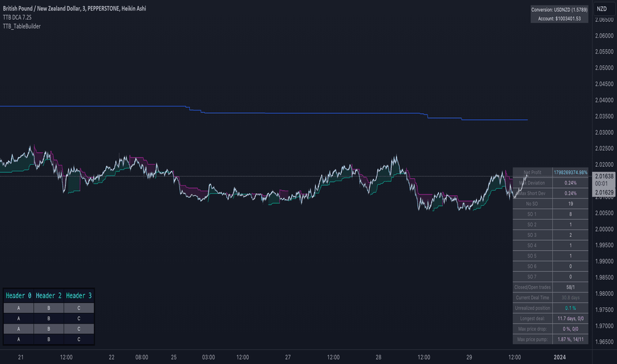The width and height of the screenshot is (617, 364).
Task: Click the Header 0 column heading
Action: pos(19,296)
